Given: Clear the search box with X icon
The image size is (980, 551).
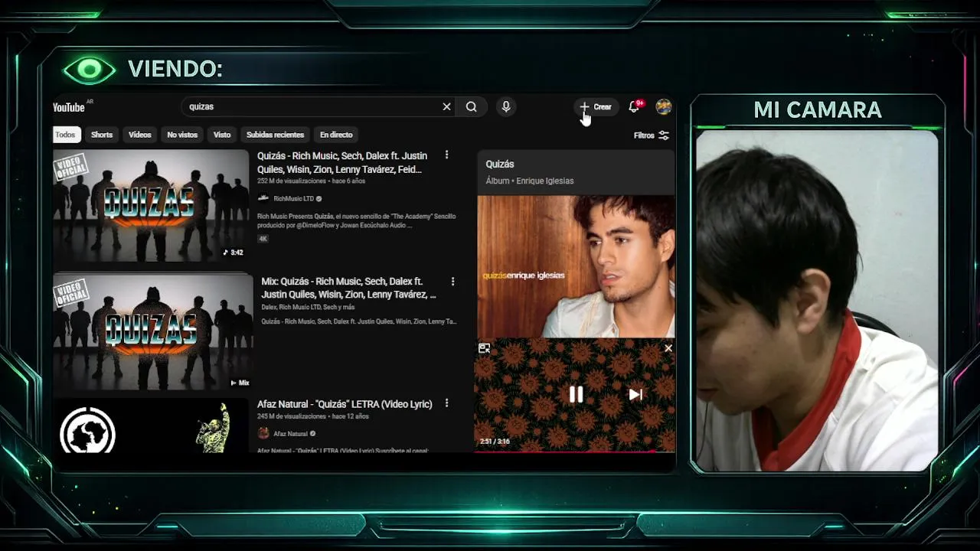Looking at the screenshot, I should tap(446, 107).
